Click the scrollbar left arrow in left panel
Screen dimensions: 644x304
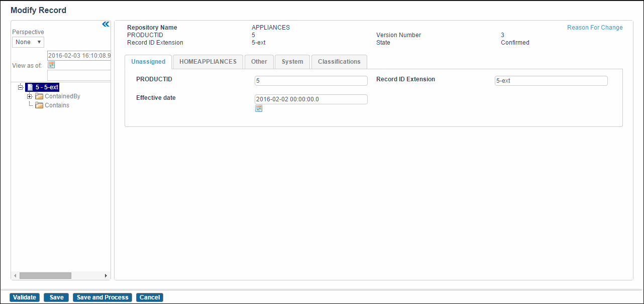coord(15,276)
